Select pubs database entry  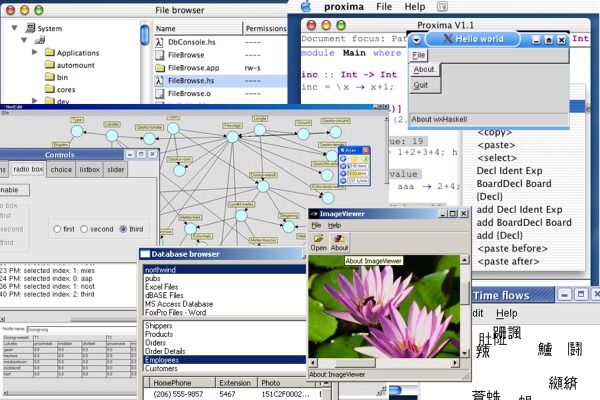(x=225, y=278)
